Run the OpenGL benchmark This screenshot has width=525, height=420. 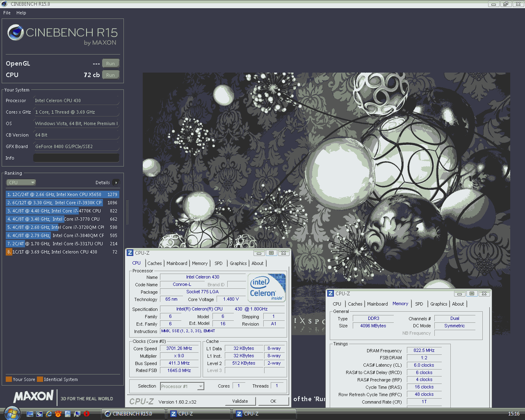[x=111, y=63]
